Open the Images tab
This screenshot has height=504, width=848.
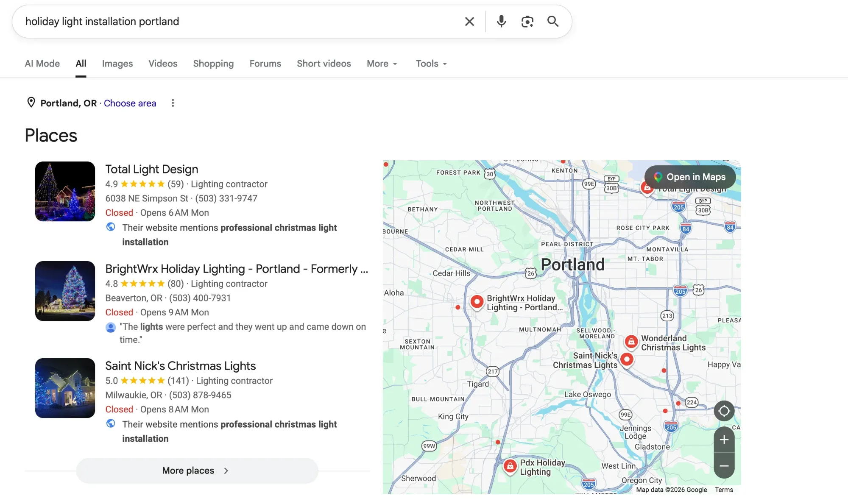coord(117,64)
